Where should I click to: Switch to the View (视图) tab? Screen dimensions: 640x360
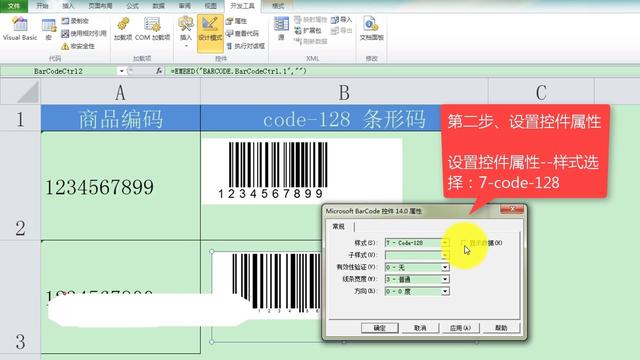tap(211, 6)
